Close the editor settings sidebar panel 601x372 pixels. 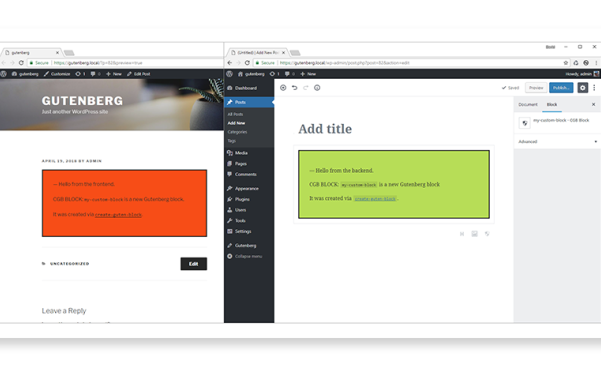[x=593, y=104]
